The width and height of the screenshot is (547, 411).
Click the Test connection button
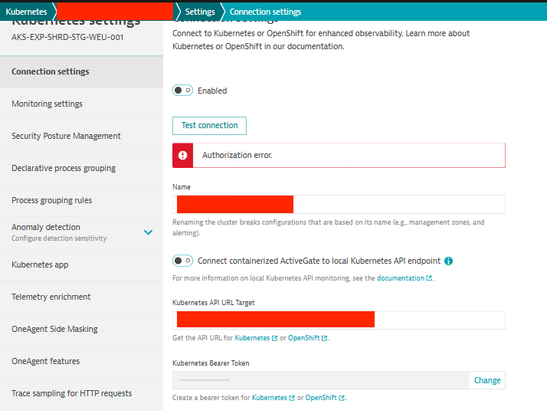209,126
